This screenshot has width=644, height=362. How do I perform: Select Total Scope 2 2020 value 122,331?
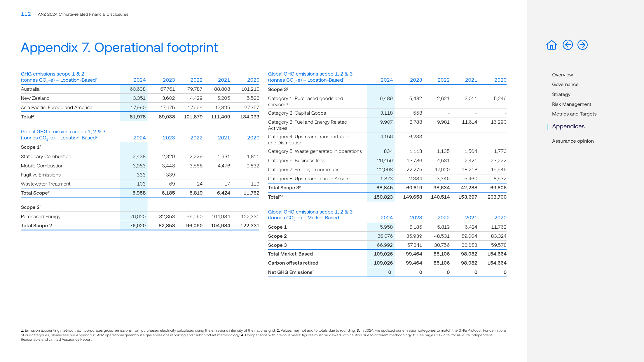click(x=250, y=225)
